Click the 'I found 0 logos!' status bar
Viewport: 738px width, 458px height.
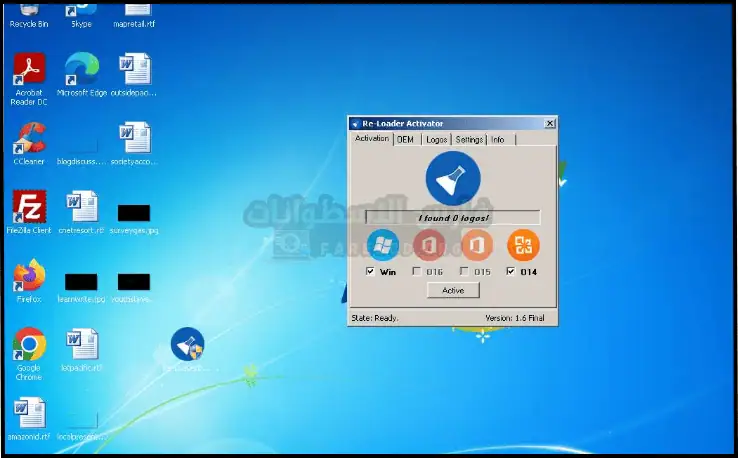click(x=452, y=217)
